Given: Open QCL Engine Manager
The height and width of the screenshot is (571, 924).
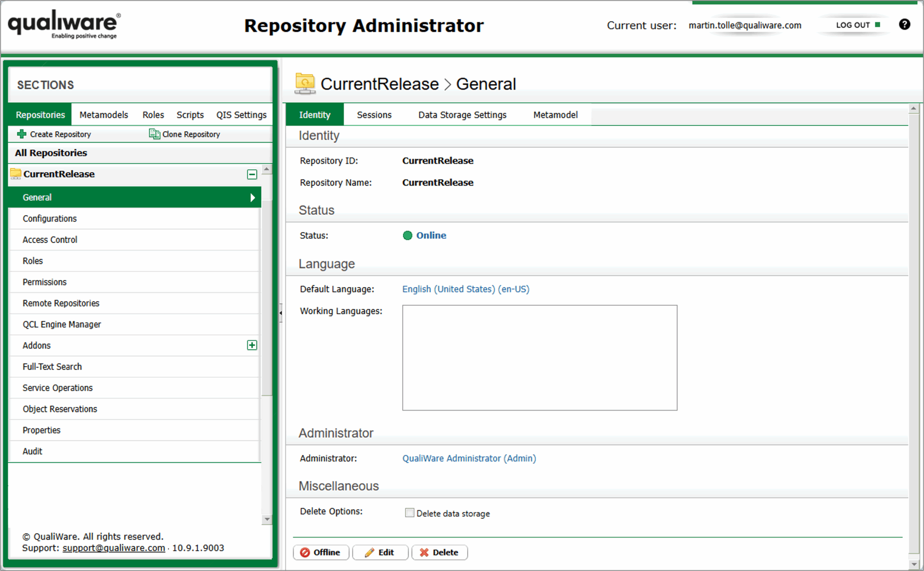Looking at the screenshot, I should coord(135,324).
